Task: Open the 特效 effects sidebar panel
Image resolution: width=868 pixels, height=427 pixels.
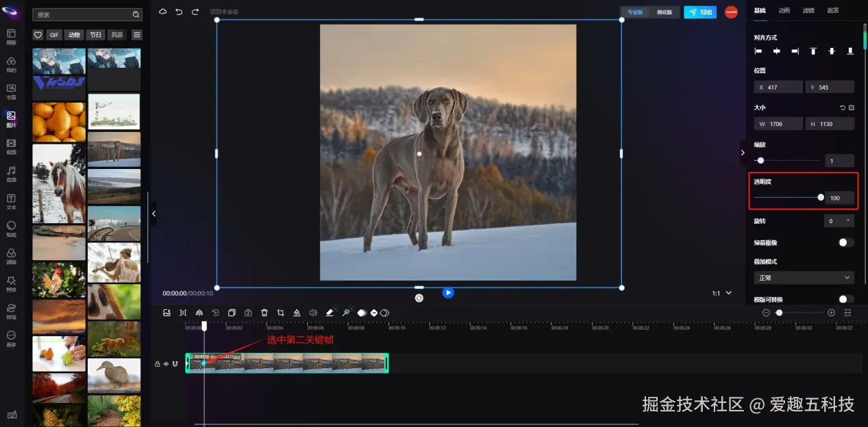Action: pyautogui.click(x=11, y=283)
